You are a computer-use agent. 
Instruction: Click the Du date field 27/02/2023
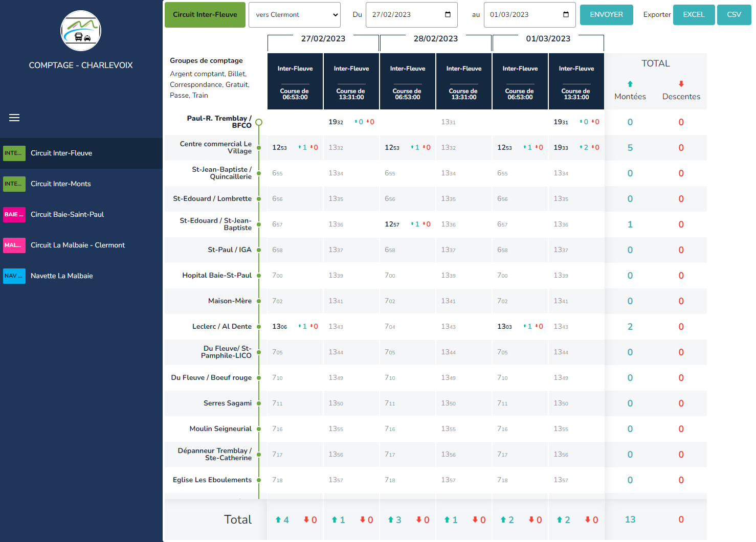tap(412, 15)
